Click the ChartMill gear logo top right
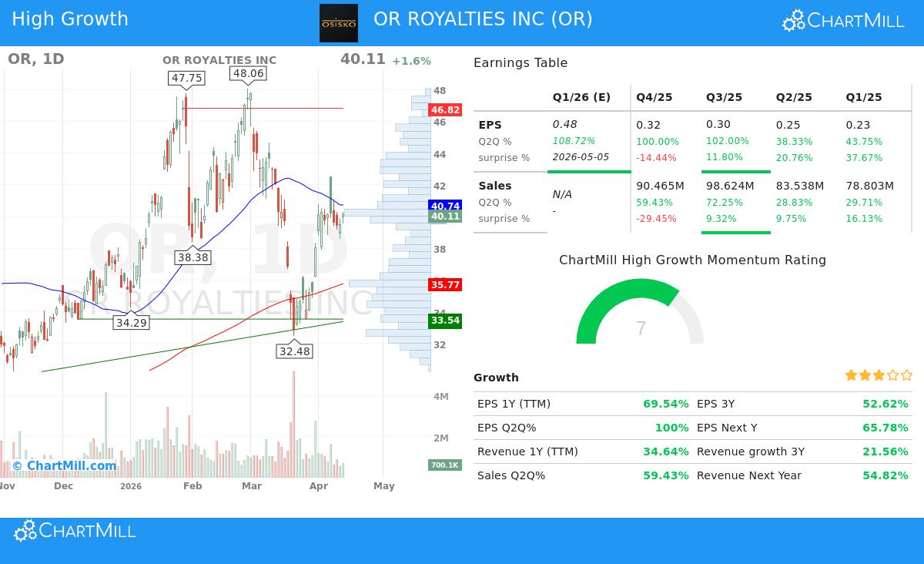The height and width of the screenshot is (564, 924). (x=792, y=22)
